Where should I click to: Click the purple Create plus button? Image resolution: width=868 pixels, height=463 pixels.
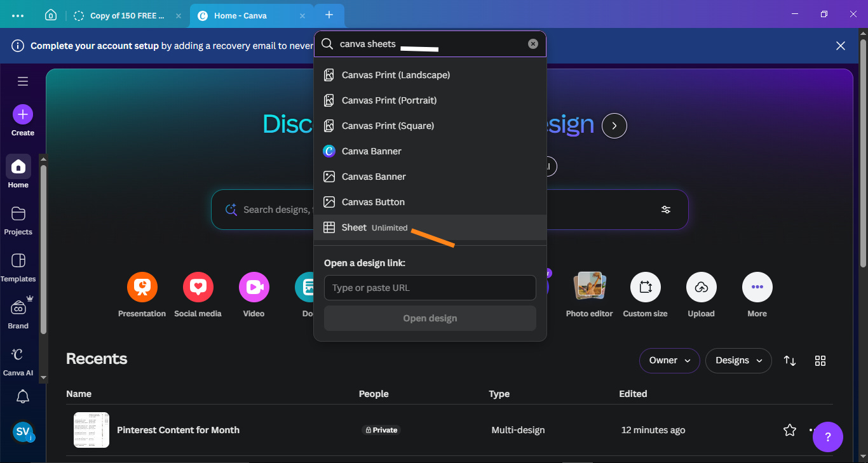click(23, 114)
